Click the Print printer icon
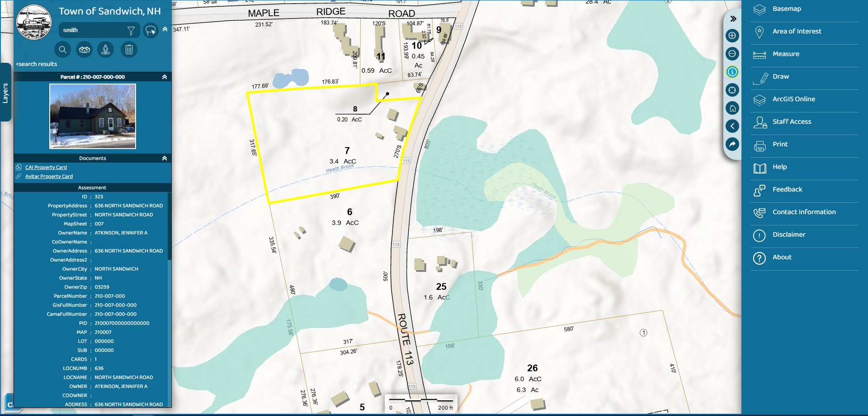The width and height of the screenshot is (868, 416). pos(759,146)
